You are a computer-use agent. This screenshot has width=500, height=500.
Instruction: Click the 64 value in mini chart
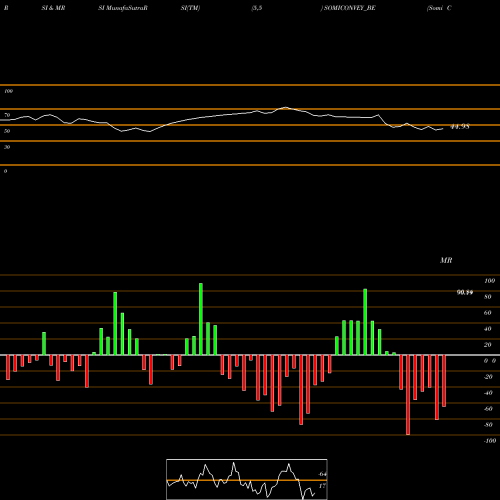(322, 474)
